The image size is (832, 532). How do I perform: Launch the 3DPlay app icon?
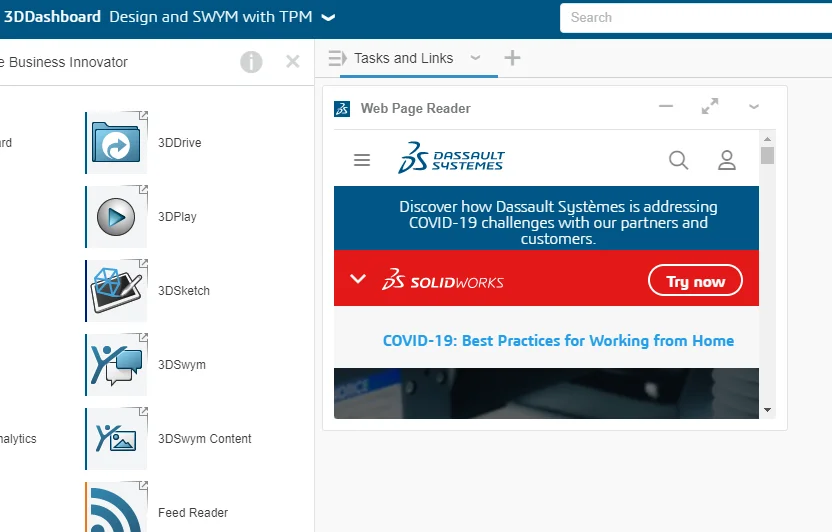[117, 217]
